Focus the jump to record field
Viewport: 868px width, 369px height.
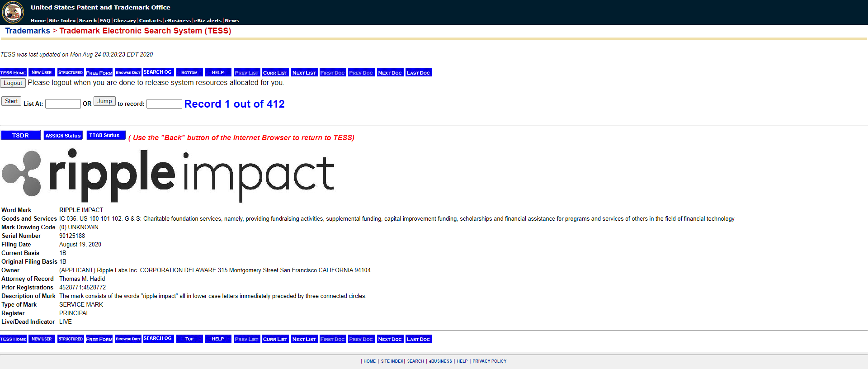click(x=164, y=104)
